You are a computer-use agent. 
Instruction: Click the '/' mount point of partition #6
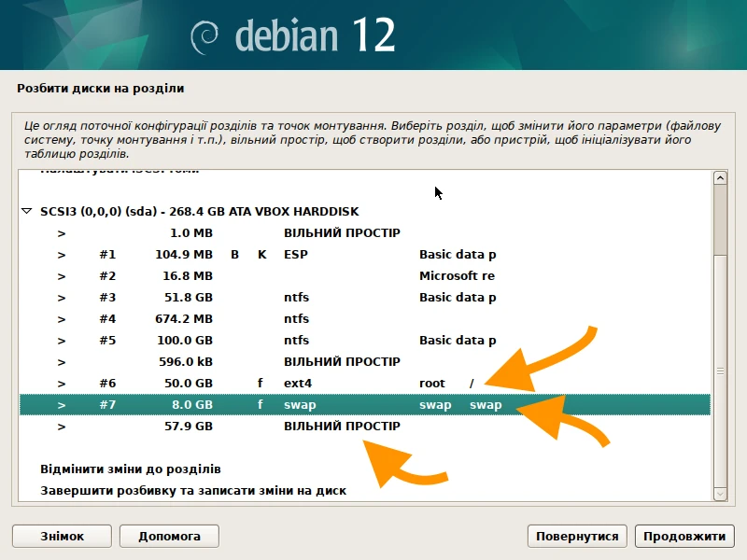(472, 383)
